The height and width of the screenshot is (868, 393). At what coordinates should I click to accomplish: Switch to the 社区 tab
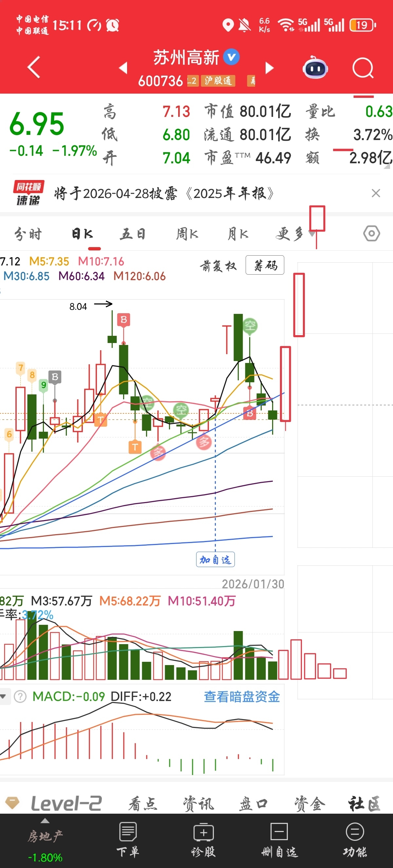click(365, 804)
